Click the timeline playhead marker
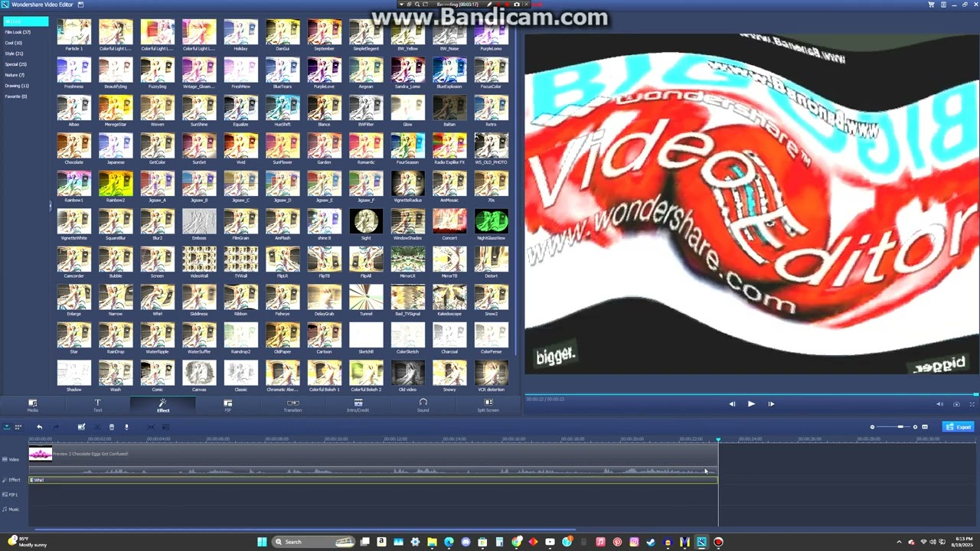This screenshot has width=980, height=551. click(718, 440)
